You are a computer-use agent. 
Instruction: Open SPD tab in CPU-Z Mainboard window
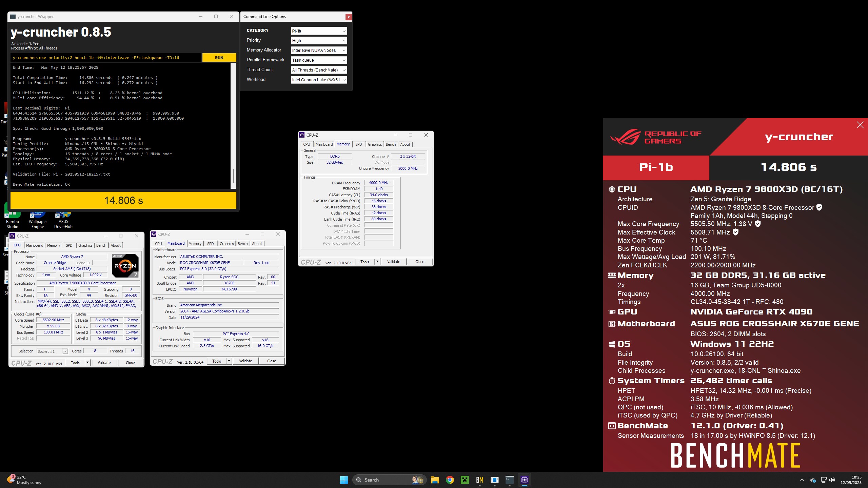[x=210, y=244]
